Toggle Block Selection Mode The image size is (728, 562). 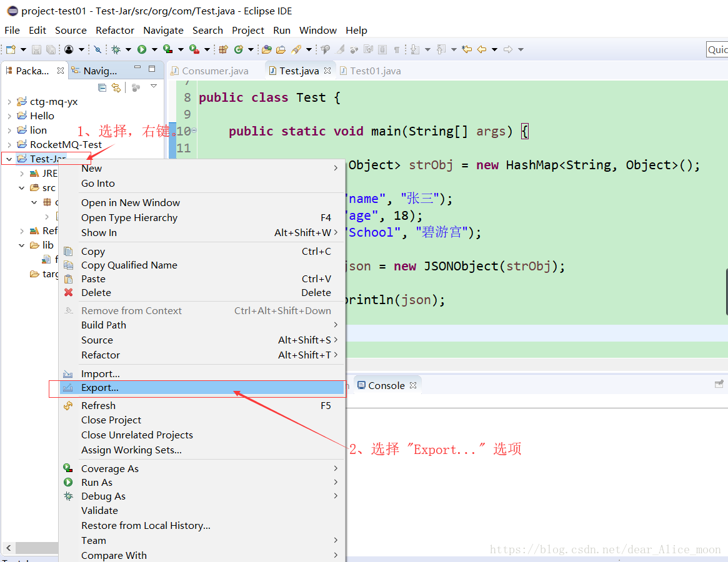coord(382,49)
